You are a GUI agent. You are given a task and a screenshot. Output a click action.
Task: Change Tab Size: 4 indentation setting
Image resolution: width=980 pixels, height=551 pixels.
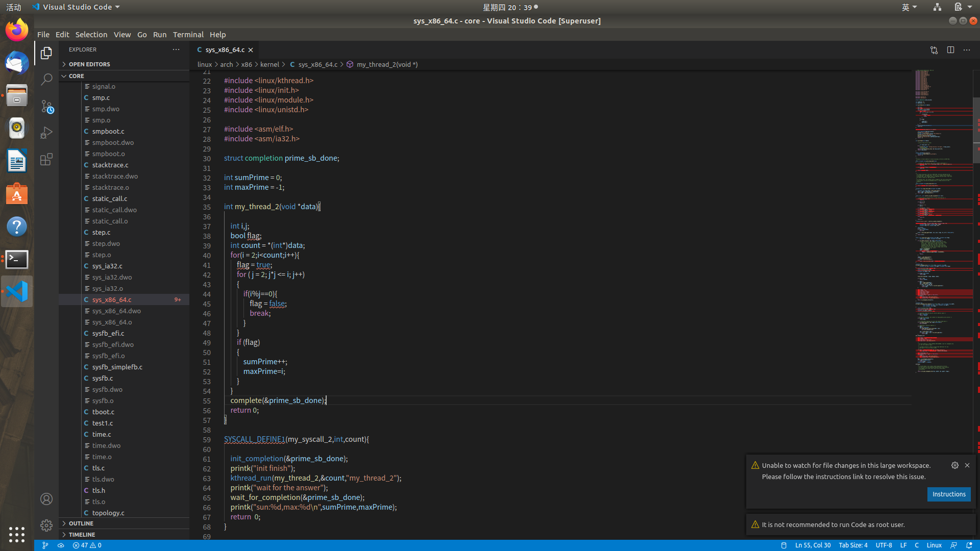click(853, 545)
